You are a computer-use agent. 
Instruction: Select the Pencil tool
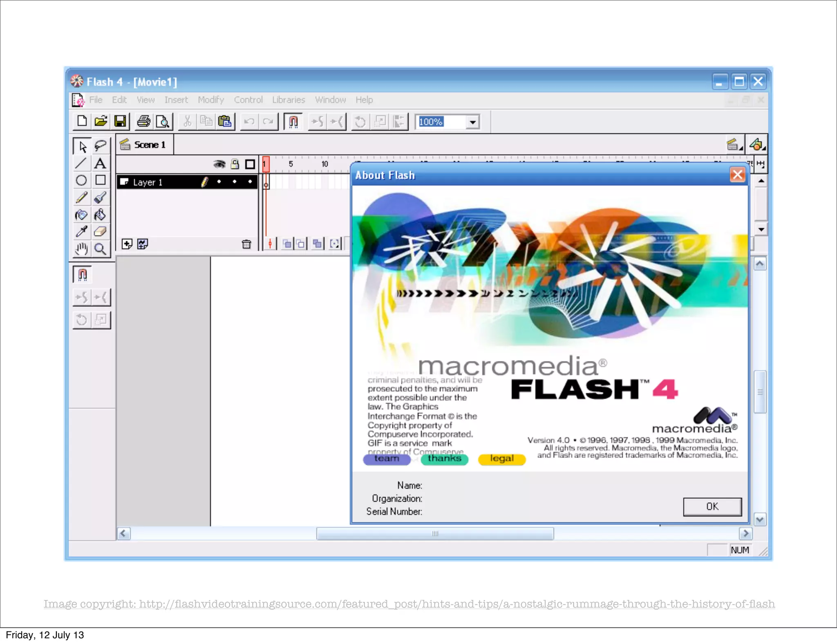(x=81, y=198)
